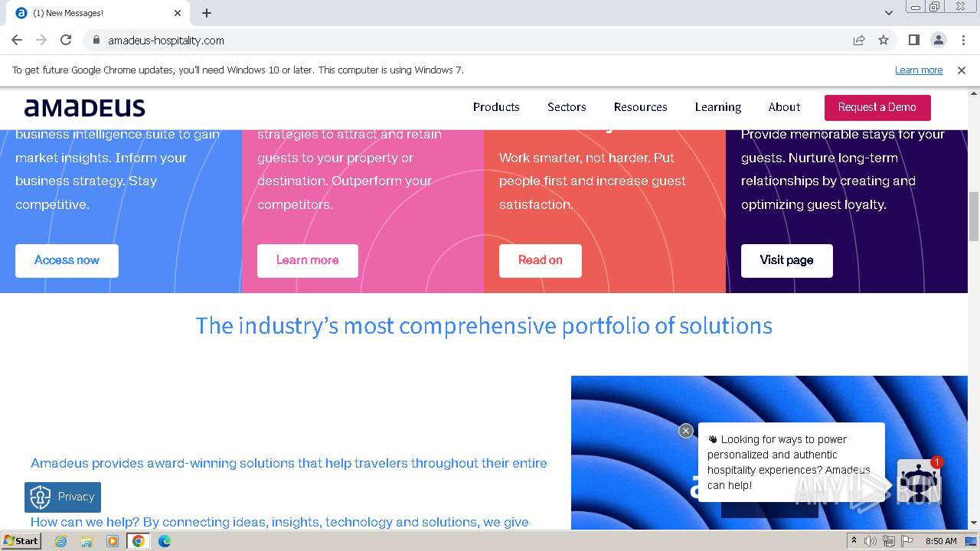Expand the tab search chevron

click(888, 13)
